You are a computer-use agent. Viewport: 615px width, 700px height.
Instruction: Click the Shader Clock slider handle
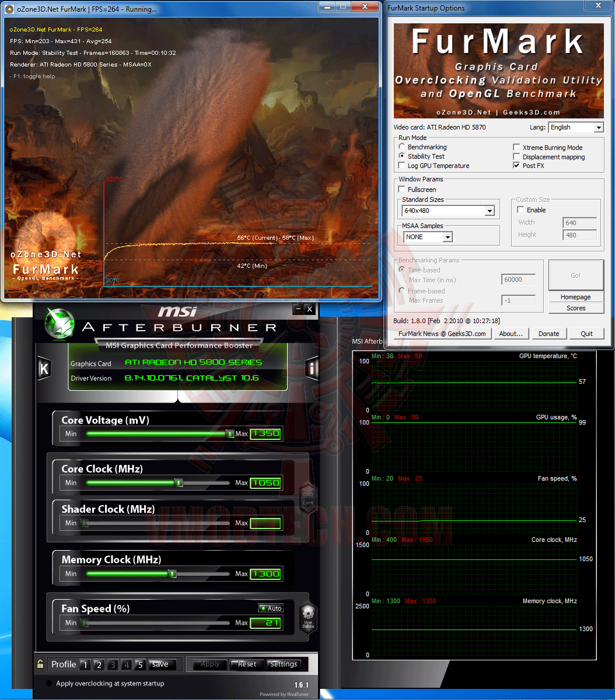click(84, 523)
